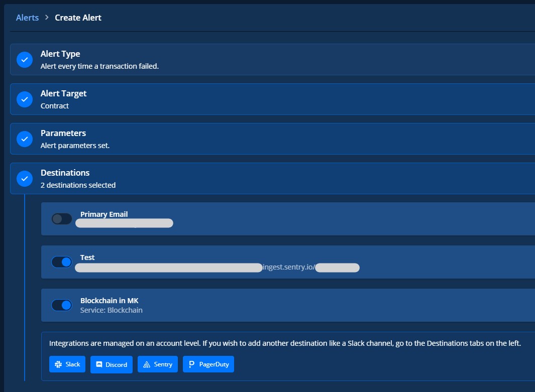Click the Create Alert breadcrumb title

78,18
